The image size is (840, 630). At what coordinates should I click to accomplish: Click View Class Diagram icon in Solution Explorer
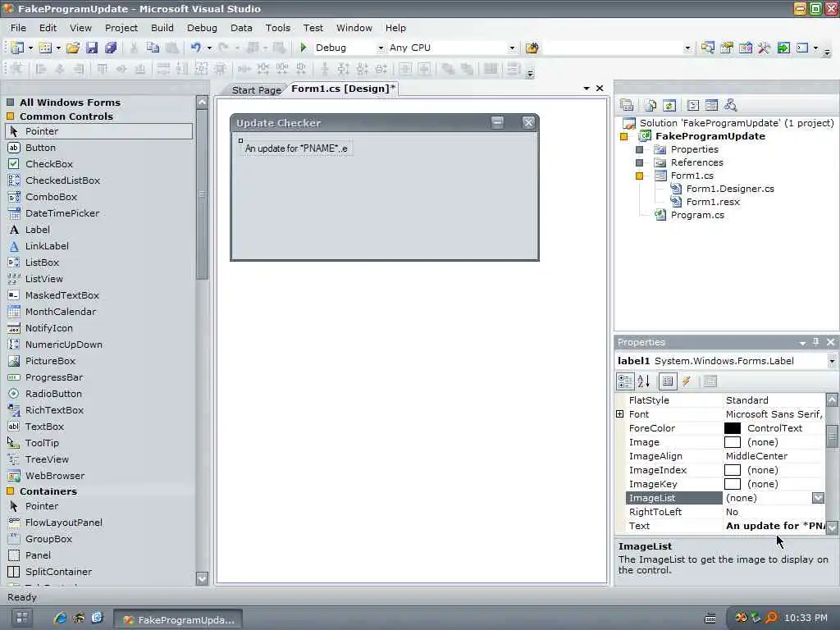click(x=730, y=105)
